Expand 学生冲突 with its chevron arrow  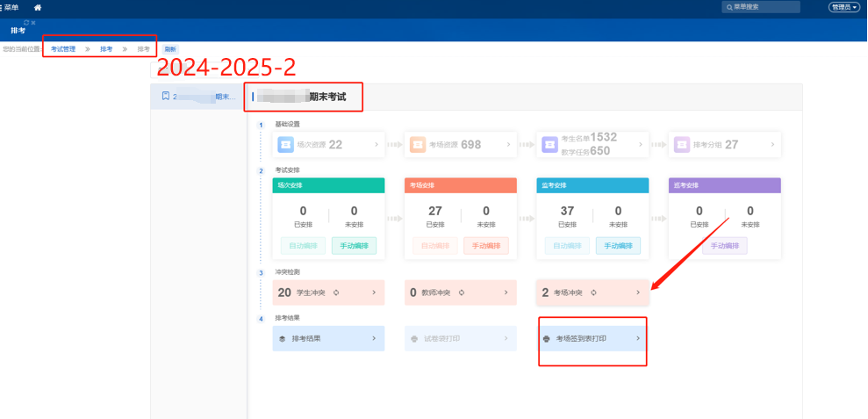coord(374,293)
